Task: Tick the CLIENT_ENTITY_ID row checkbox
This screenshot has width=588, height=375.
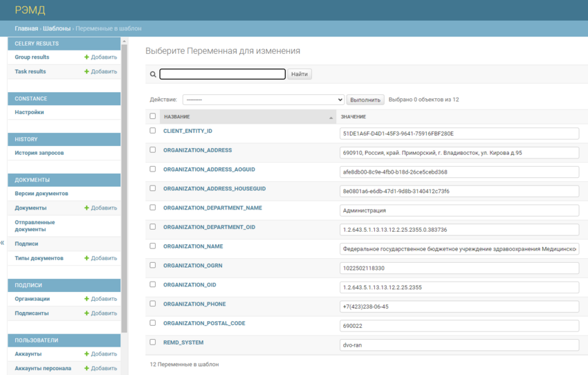Action: pyautogui.click(x=153, y=131)
